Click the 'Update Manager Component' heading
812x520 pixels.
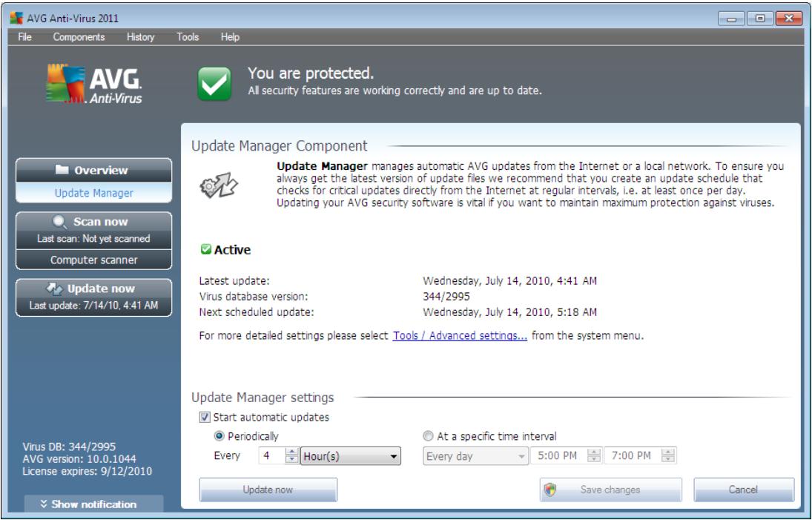pos(279,146)
